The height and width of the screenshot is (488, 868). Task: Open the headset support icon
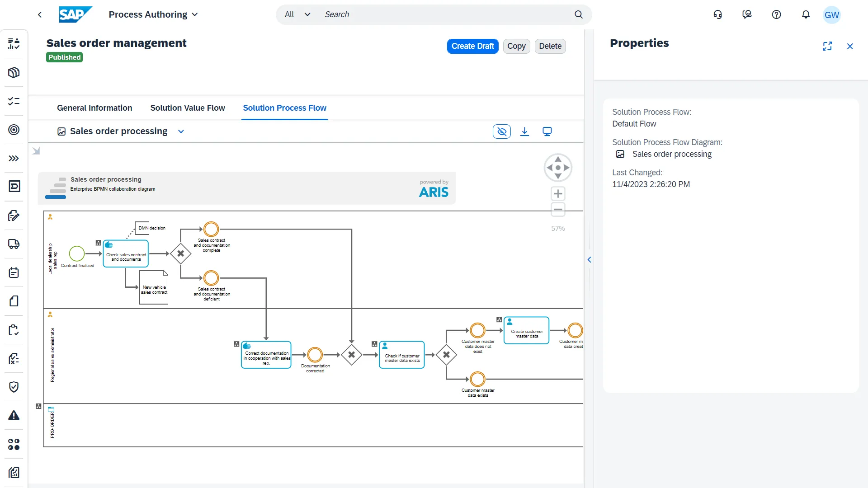(x=717, y=14)
